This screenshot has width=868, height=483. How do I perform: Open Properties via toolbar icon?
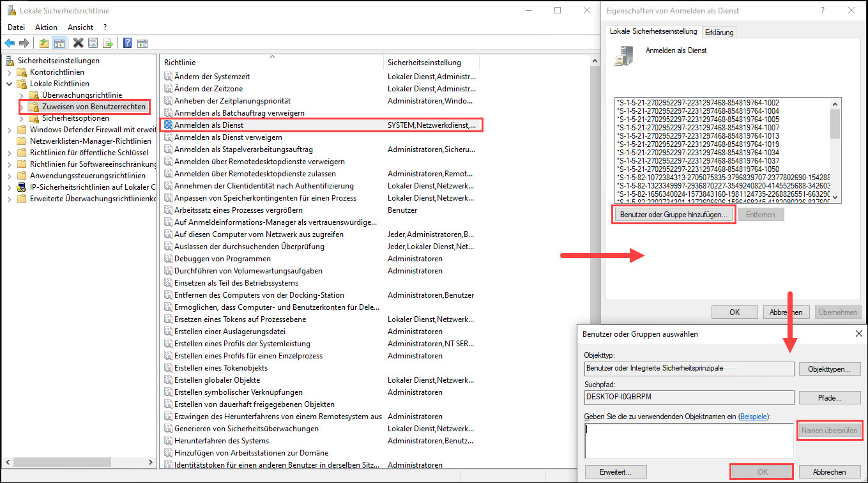[x=93, y=43]
